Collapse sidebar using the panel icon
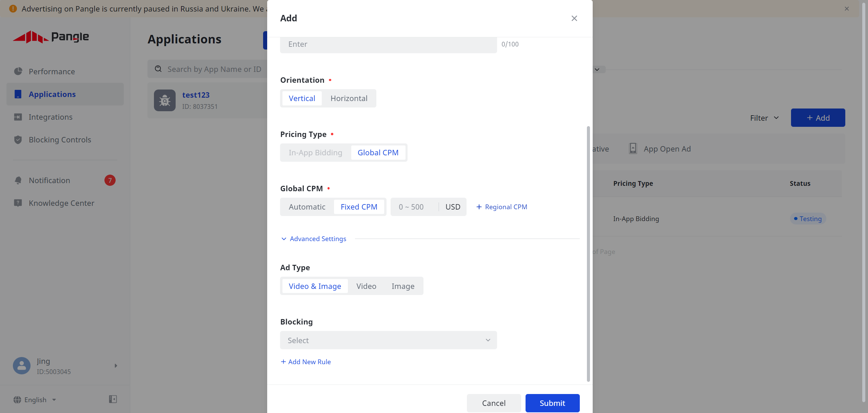868x413 pixels. coord(113,399)
